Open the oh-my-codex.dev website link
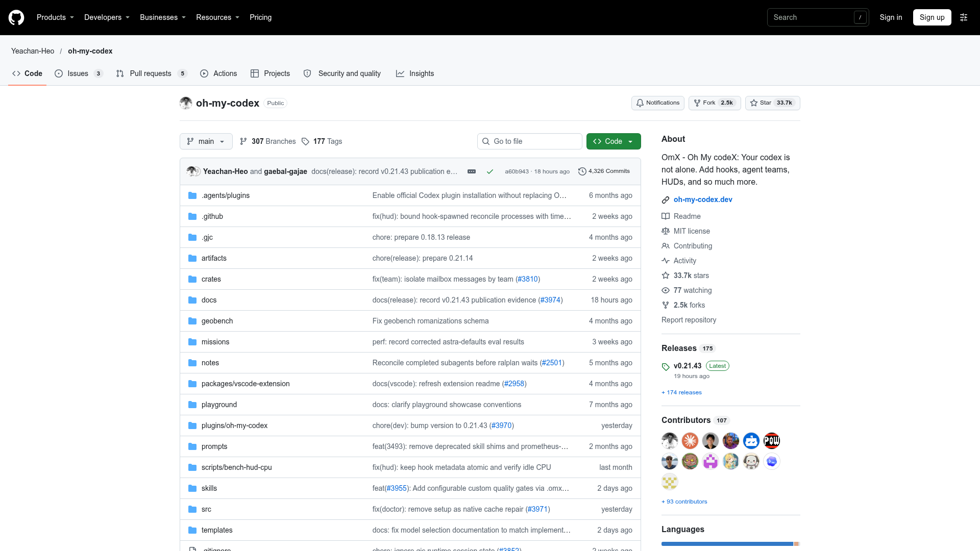This screenshot has width=980, height=551. click(702, 199)
